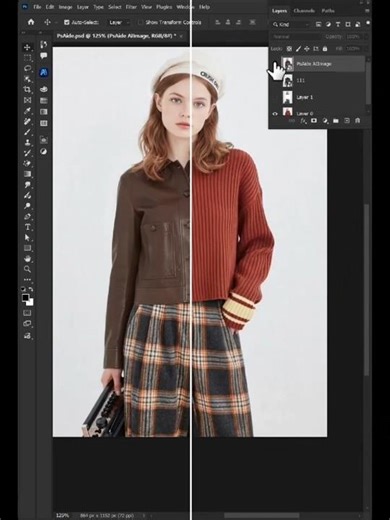The height and width of the screenshot is (520, 390).
Task: Add a layer mask
Action: [314, 121]
